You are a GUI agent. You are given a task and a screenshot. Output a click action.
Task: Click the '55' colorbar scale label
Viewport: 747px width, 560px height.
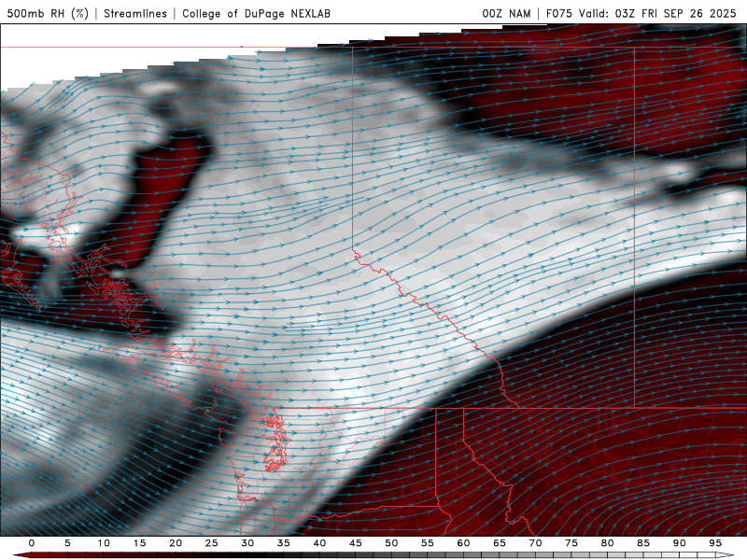click(428, 543)
